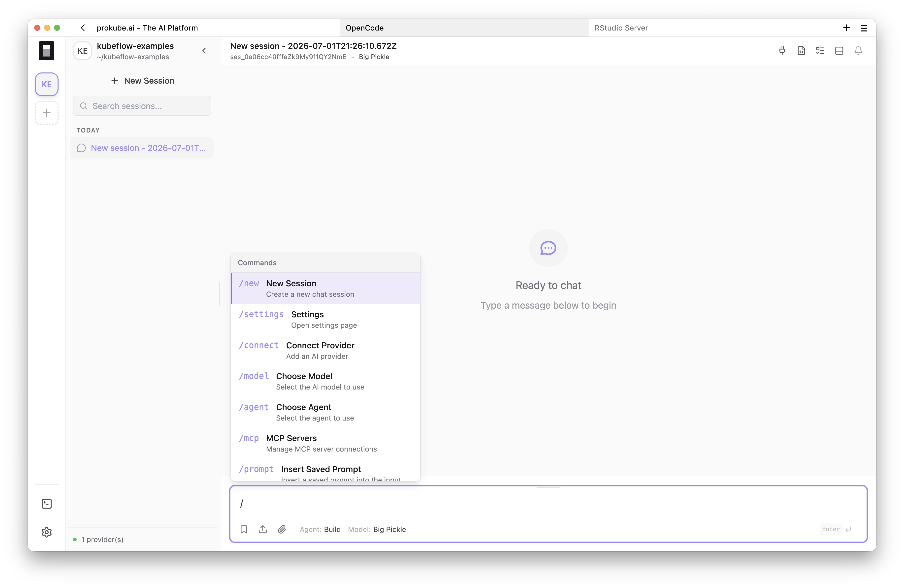
Task: Click the drag handle above message input
Action: click(548, 487)
